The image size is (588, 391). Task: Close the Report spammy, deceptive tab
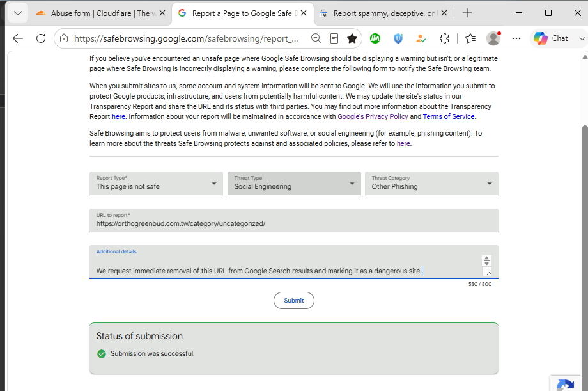pos(444,13)
